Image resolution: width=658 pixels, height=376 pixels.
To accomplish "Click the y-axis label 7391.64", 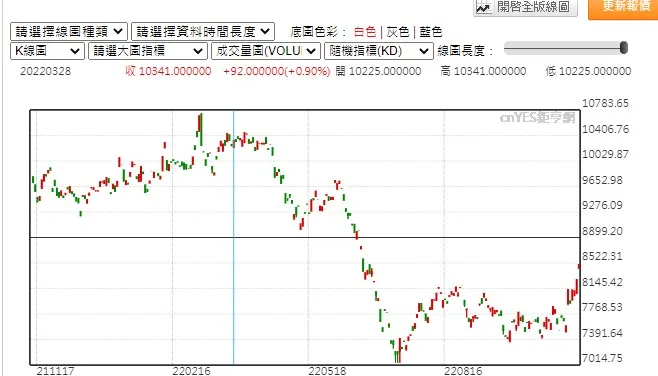I will click(x=603, y=333).
